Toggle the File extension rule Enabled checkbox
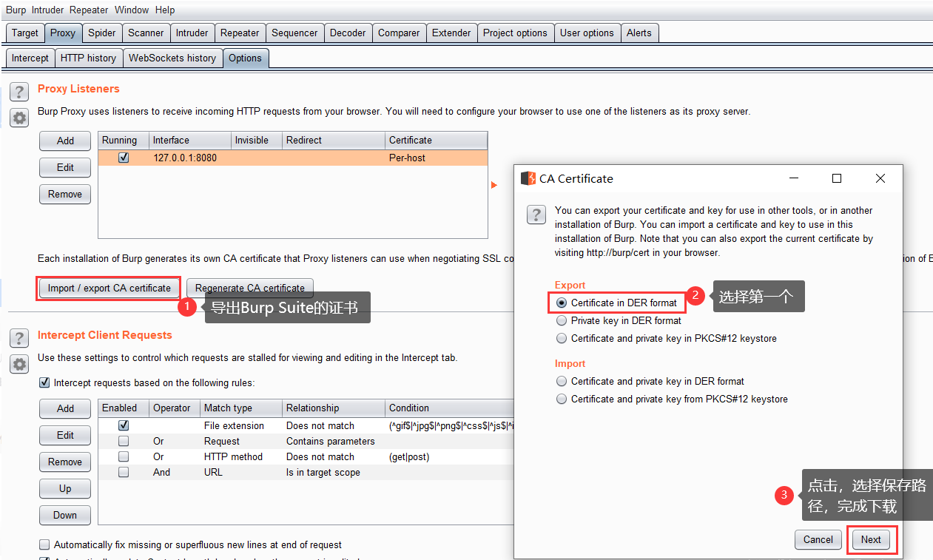 click(x=124, y=425)
